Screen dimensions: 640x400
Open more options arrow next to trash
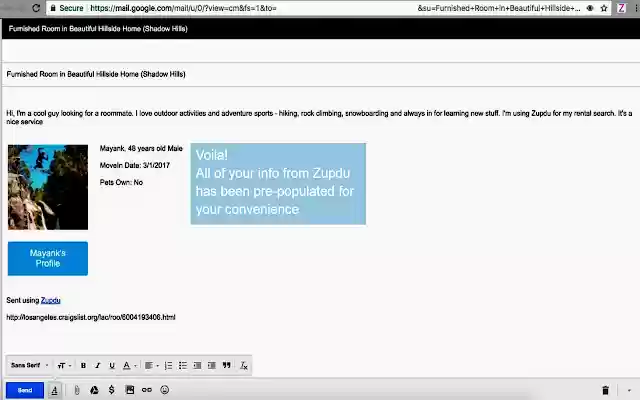[x=629, y=391]
